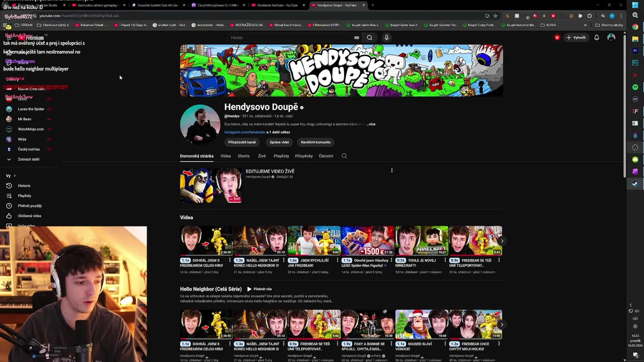
Task: Open the Hendysovo Doupě channel avatar
Action: 200,124
